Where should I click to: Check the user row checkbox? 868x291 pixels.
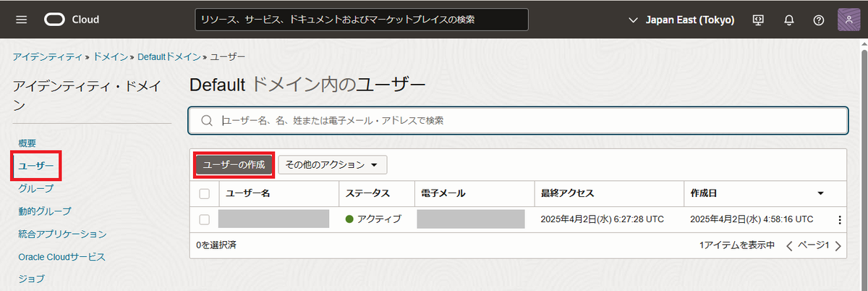pyautogui.click(x=204, y=219)
